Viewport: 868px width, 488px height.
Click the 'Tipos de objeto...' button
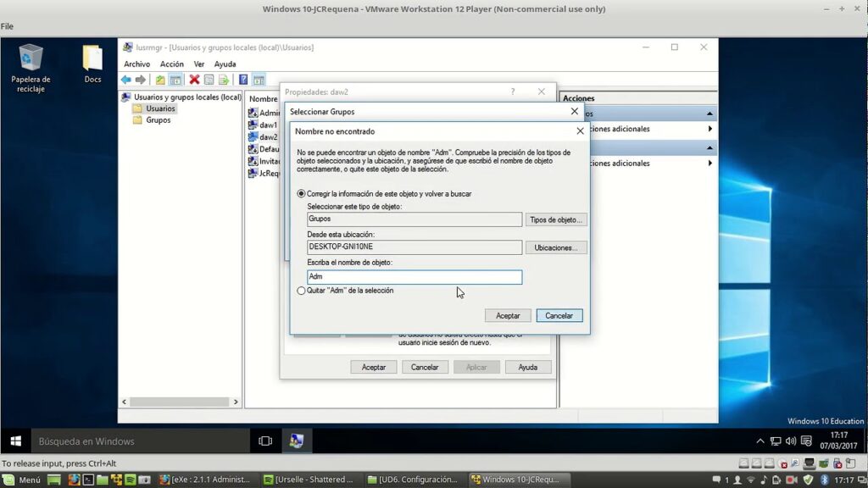click(556, 219)
